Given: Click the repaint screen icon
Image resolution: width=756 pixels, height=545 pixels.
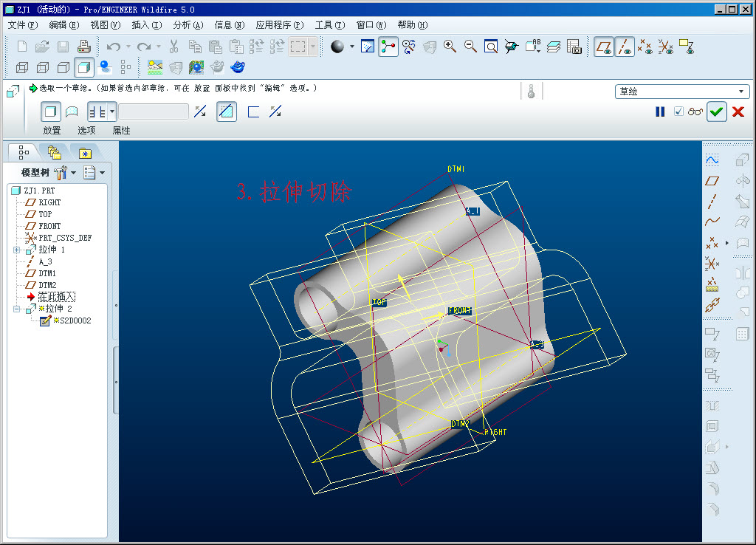Looking at the screenshot, I should coord(368,47).
